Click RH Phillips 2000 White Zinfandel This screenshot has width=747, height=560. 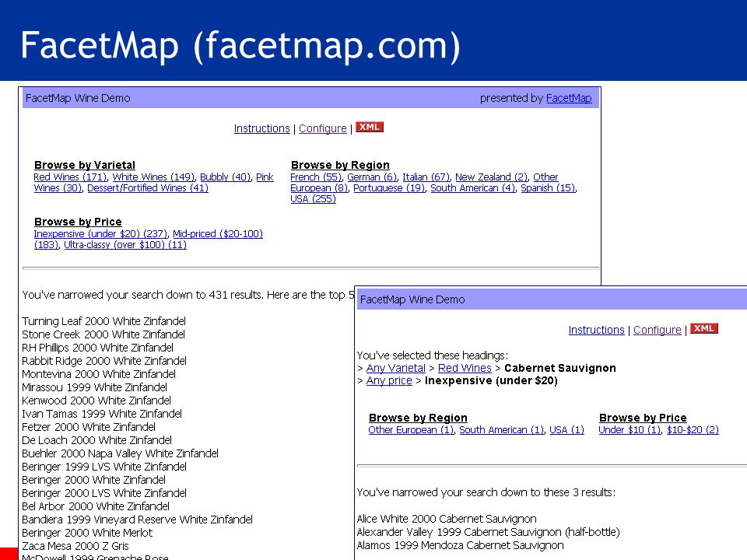(x=98, y=348)
